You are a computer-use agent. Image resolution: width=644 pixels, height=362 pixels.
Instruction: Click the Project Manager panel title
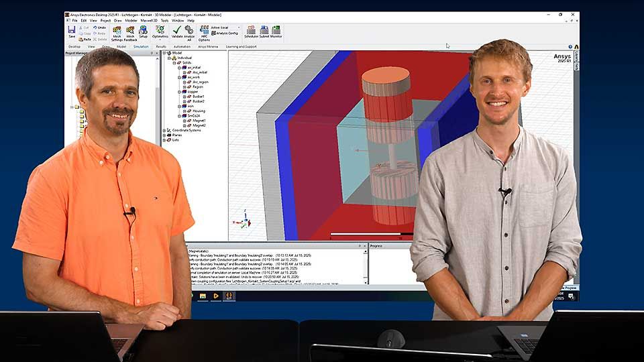pyautogui.click(x=76, y=53)
